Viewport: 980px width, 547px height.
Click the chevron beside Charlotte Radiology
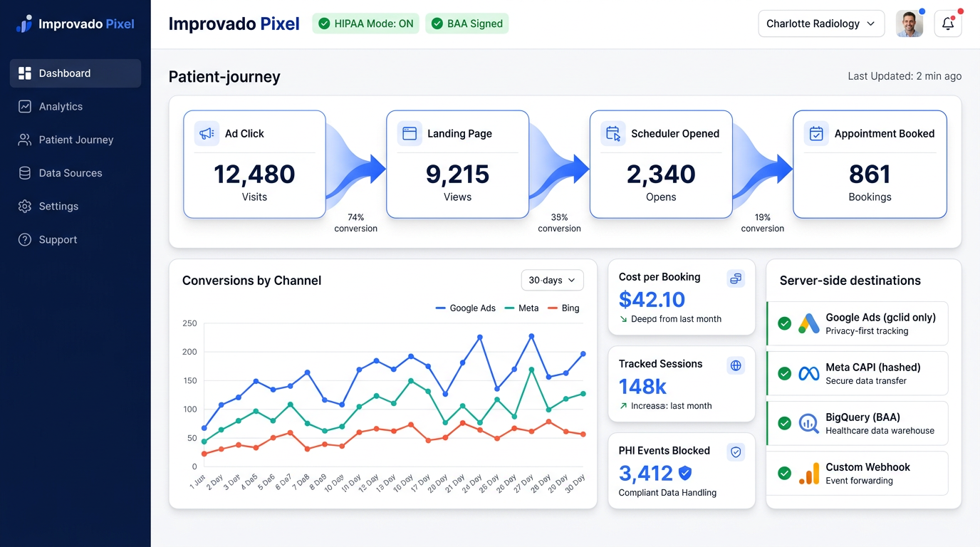(870, 24)
